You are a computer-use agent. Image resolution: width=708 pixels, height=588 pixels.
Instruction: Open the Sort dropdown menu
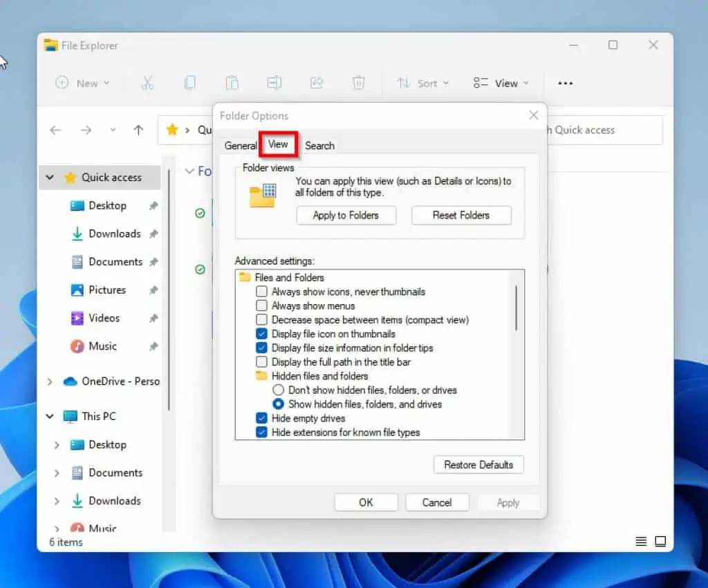pos(422,83)
